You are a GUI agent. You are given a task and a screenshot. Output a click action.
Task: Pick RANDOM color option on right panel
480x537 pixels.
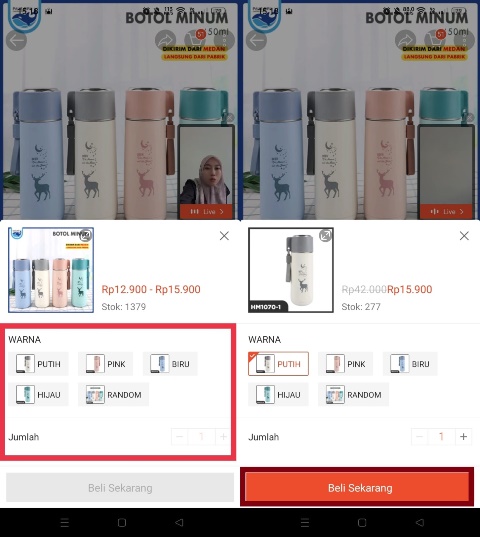point(353,395)
